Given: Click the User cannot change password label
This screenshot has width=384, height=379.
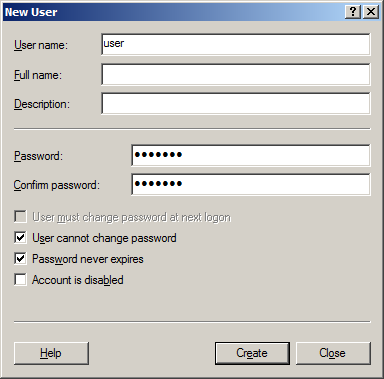Looking at the screenshot, I should click(104, 238).
